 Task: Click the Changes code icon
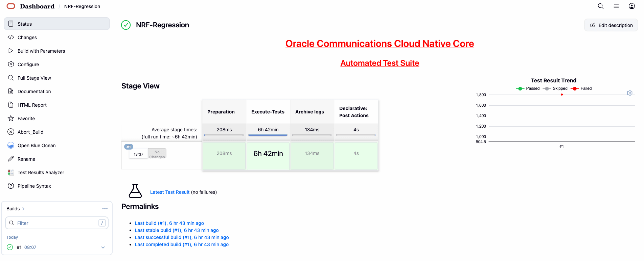tap(11, 37)
